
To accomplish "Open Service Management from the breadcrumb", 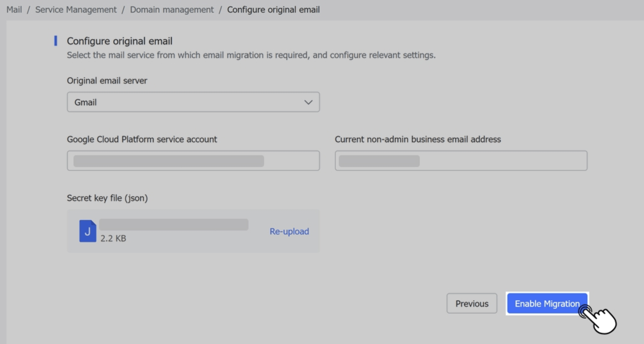I will click(x=75, y=9).
